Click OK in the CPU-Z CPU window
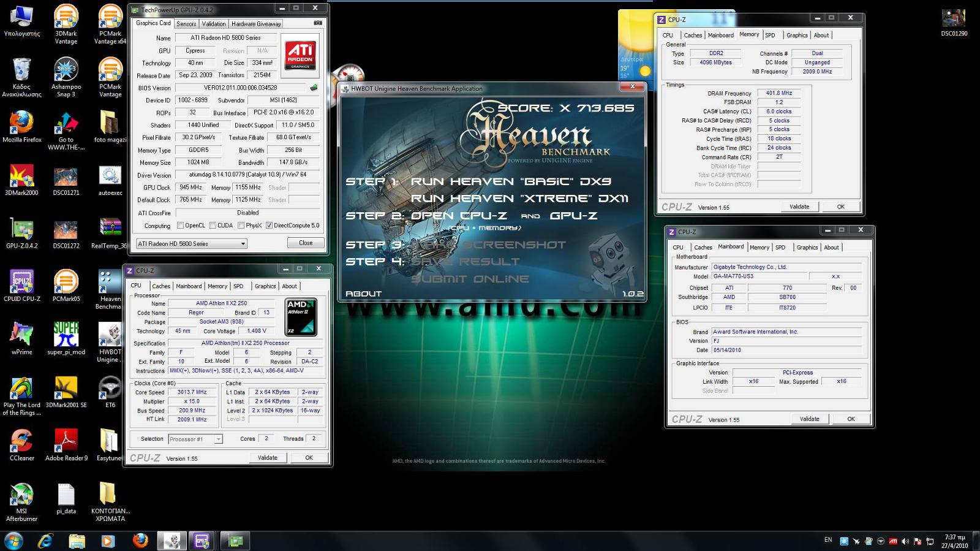 [x=309, y=458]
